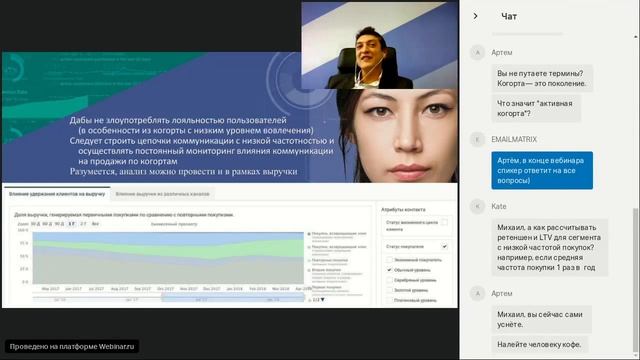Open Kate's user avatar in chat

478,207
